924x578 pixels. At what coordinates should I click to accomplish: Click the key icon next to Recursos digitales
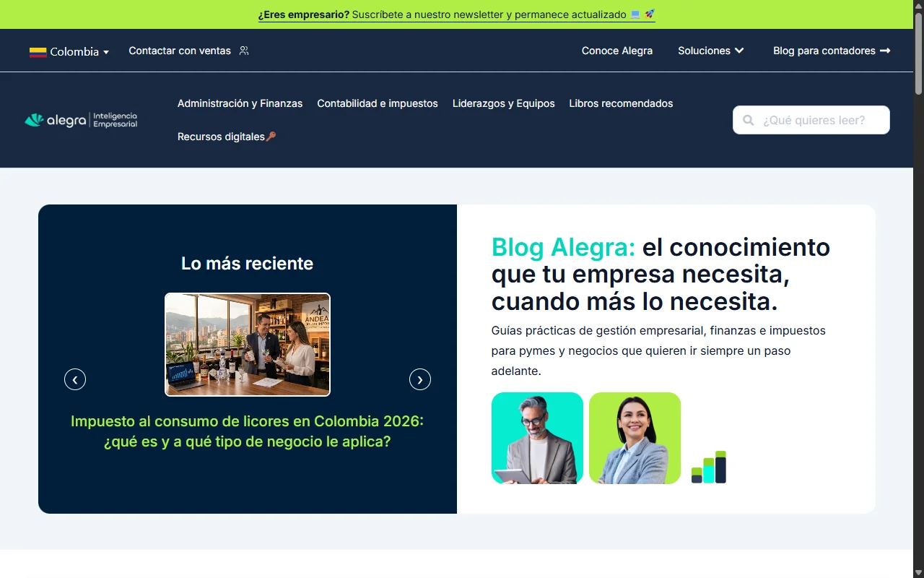(x=271, y=137)
